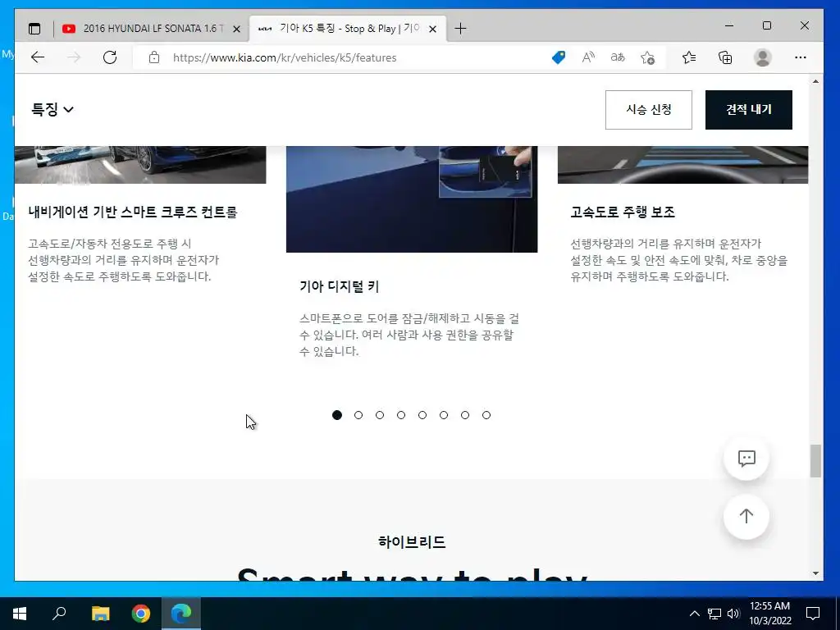The image size is (840, 630).
Task: Open the 고속도로 주행 보조 image
Action: 683,165
